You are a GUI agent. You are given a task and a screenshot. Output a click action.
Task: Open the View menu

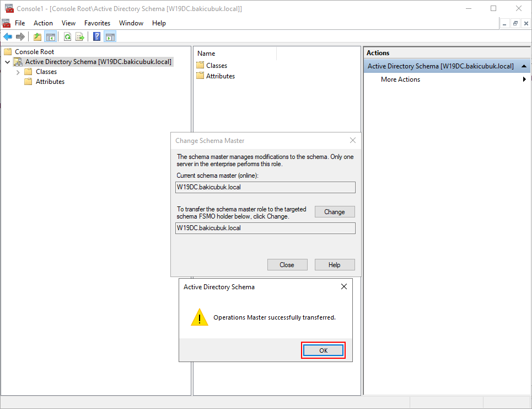(68, 23)
